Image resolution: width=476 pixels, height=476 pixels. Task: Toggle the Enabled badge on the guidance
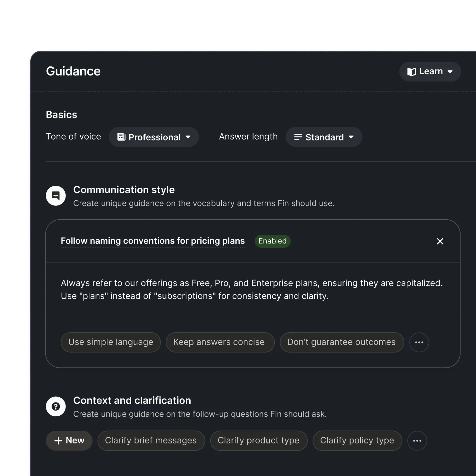click(x=272, y=241)
